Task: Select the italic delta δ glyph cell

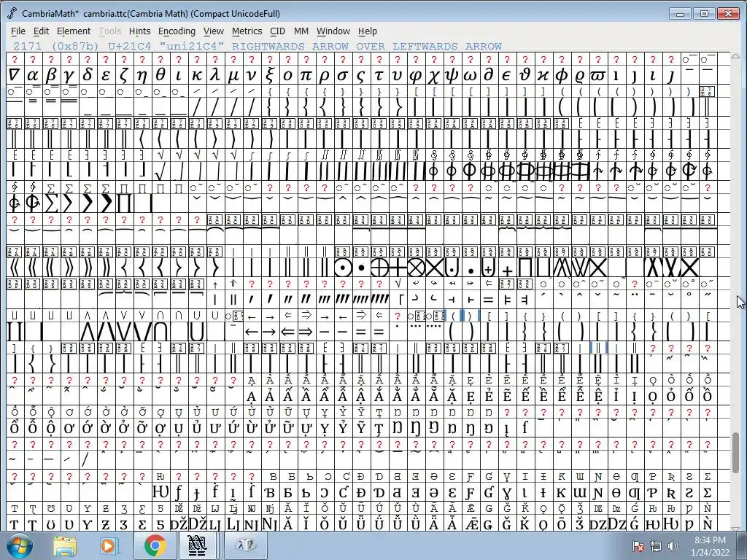Action: pos(88,75)
